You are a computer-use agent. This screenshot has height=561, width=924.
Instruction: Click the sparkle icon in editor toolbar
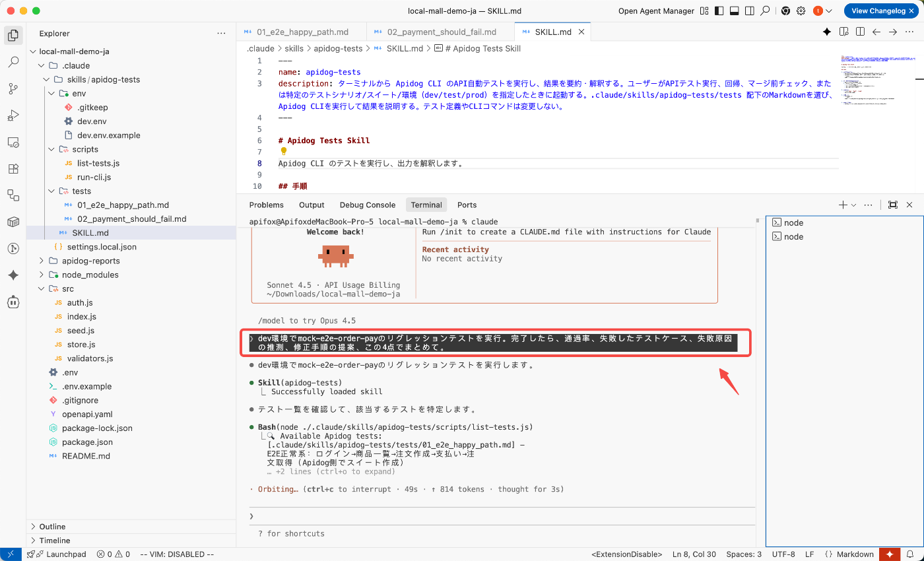pos(826,32)
